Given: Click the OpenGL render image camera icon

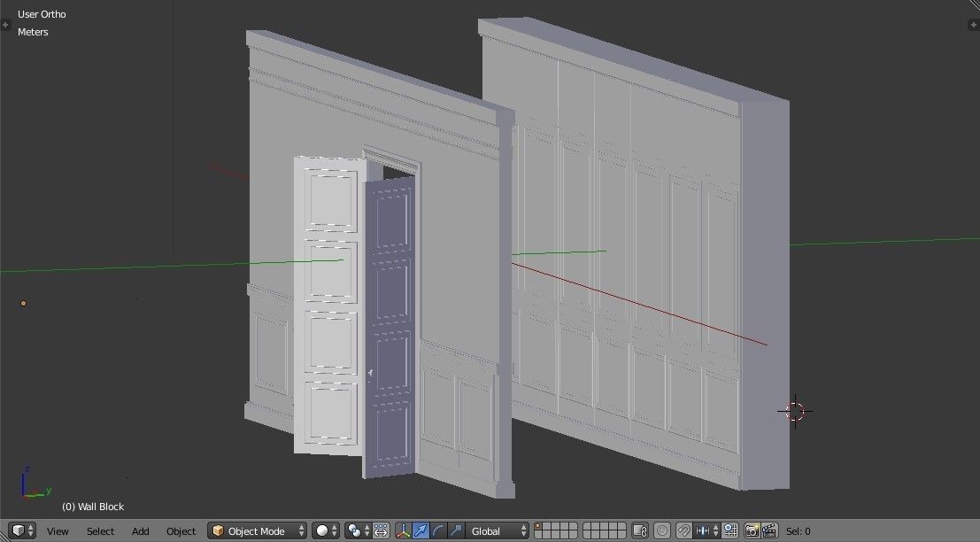Looking at the screenshot, I should [x=752, y=530].
